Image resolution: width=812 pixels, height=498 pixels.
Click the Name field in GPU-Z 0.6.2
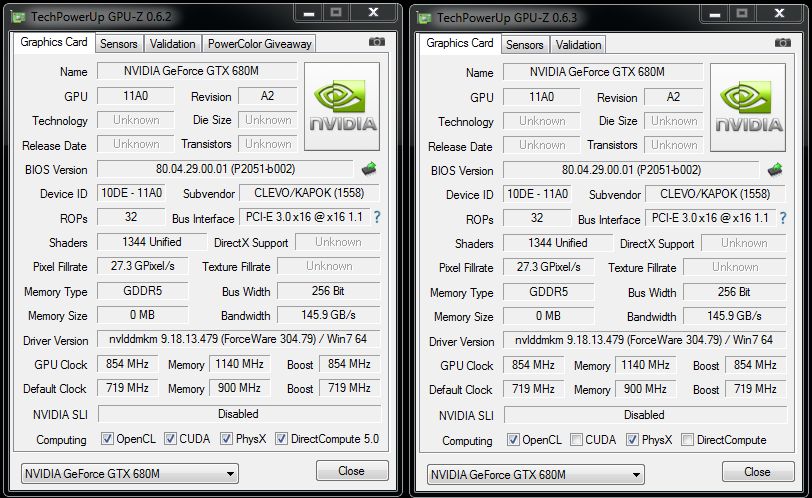(x=197, y=71)
